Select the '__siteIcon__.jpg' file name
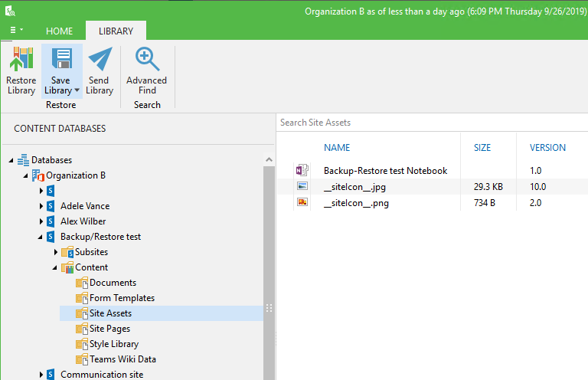The image size is (588, 380). pyautogui.click(x=354, y=187)
